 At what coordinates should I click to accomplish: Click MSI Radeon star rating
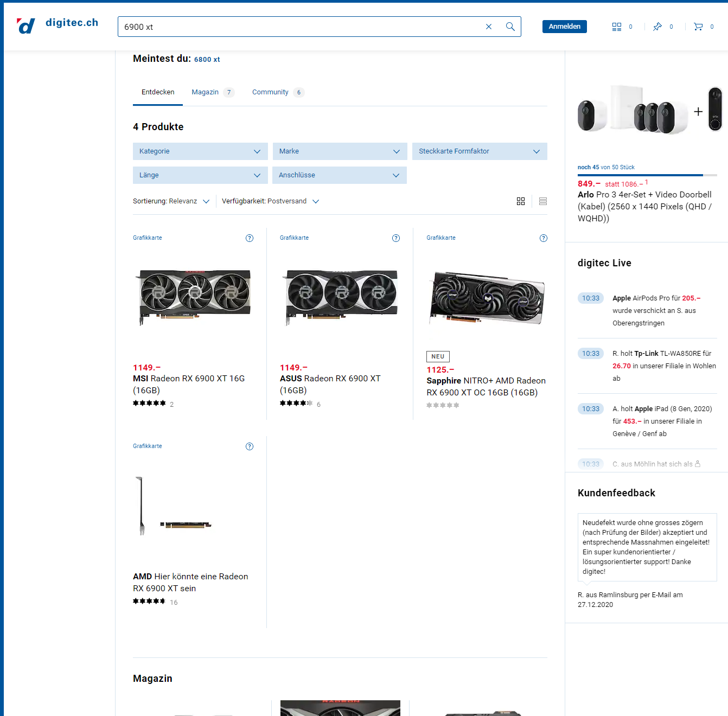[x=149, y=403]
